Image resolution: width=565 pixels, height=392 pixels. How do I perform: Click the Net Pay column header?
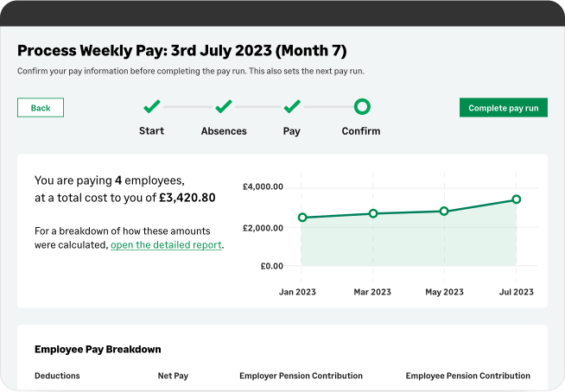171,376
